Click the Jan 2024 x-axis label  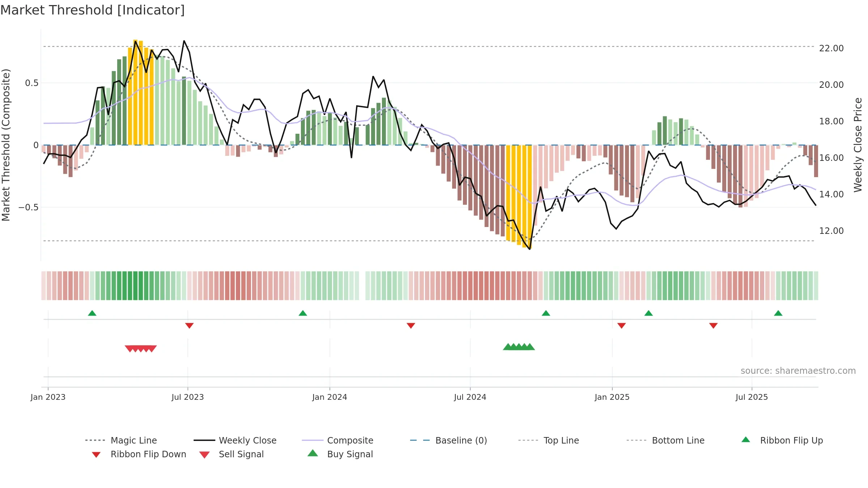click(330, 397)
